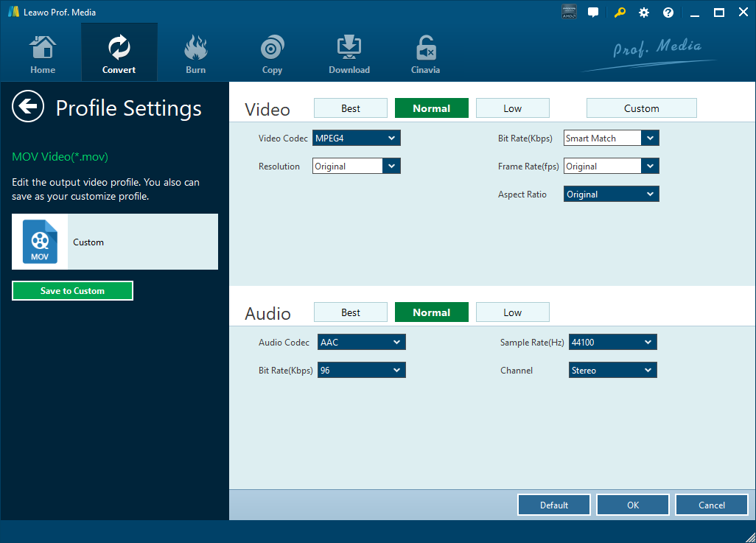Click the Save to Custom button

tap(72, 291)
